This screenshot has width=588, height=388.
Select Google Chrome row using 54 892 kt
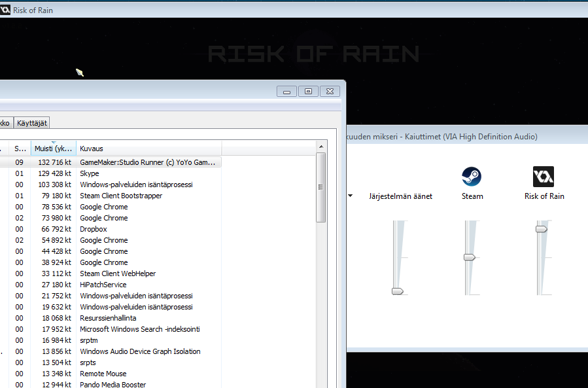coord(111,240)
